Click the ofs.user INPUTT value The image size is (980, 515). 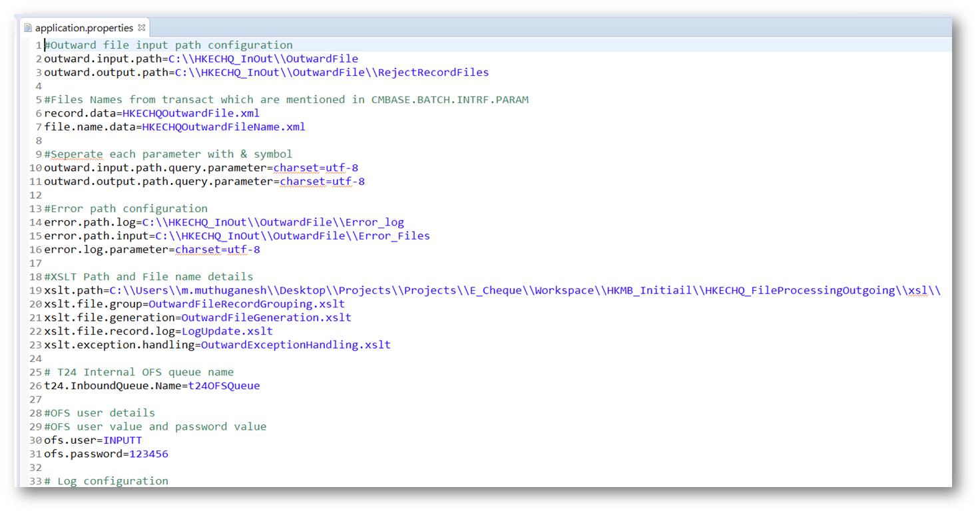click(x=122, y=440)
